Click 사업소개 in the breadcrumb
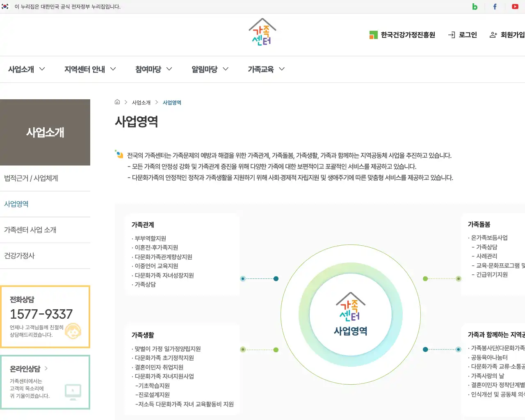This screenshot has width=525, height=420. coord(141,103)
